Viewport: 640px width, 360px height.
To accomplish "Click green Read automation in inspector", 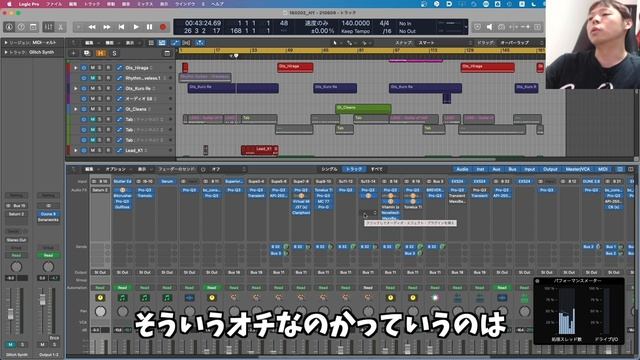I will [48, 256].
